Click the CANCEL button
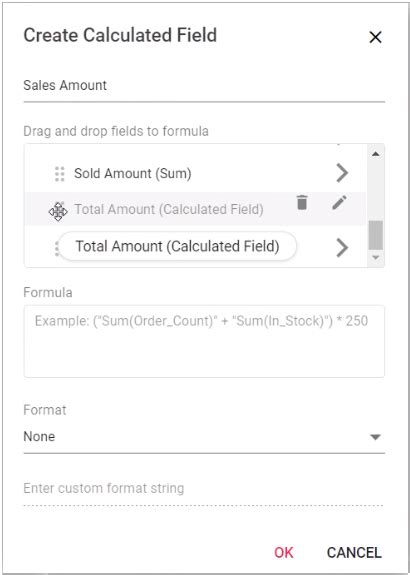This screenshot has width=410, height=575. [x=354, y=552]
